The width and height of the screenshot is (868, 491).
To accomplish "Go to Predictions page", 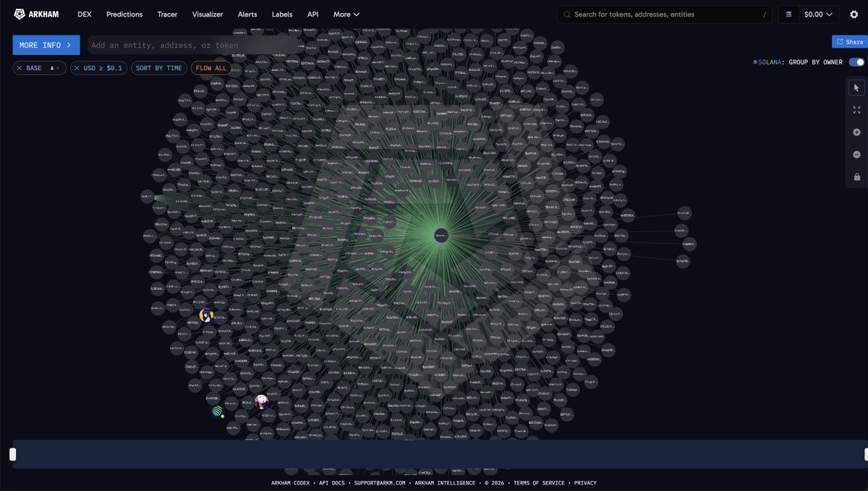I will 124,14.
